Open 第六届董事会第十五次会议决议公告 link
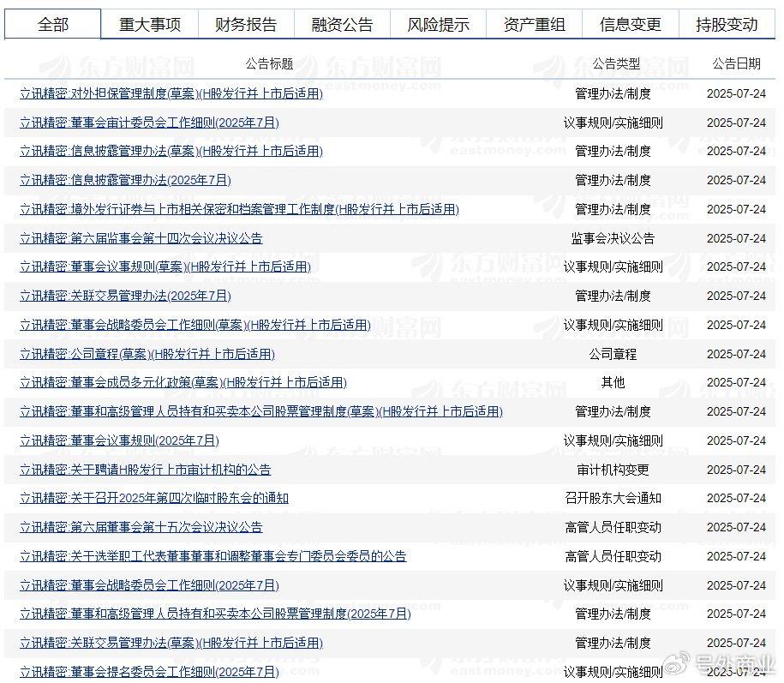 point(141,527)
